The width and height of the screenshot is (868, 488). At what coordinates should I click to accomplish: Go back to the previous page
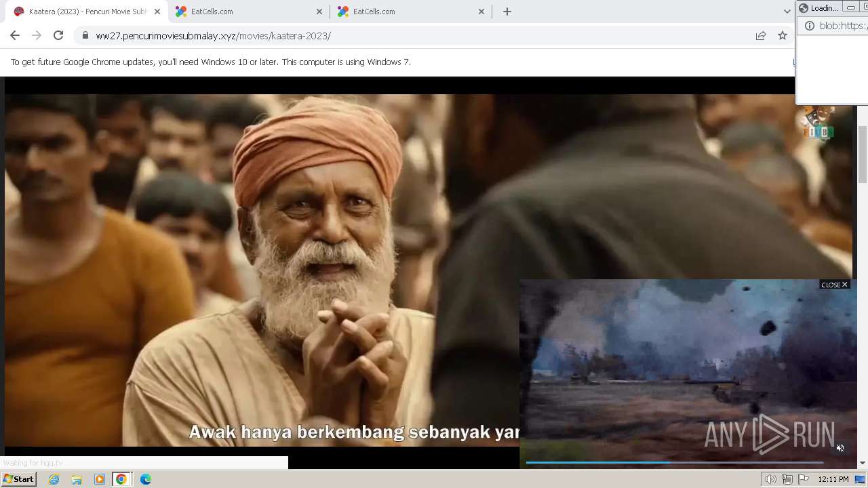point(15,36)
